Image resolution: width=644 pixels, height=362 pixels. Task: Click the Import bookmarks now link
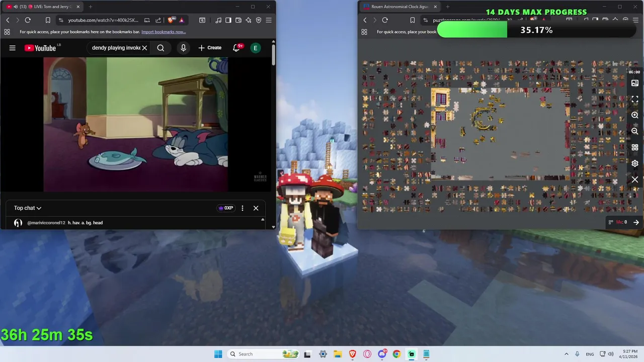(x=164, y=32)
